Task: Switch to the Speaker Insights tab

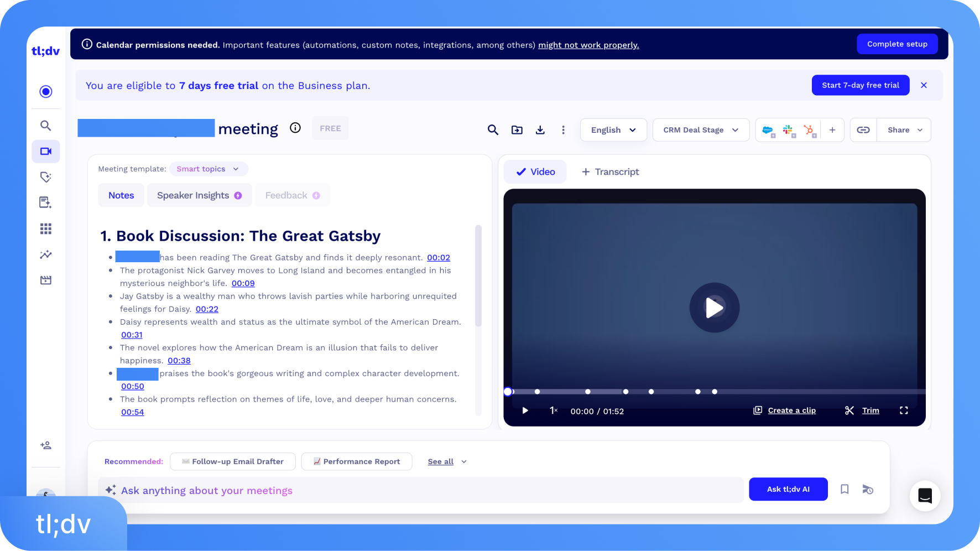Action: tap(199, 195)
